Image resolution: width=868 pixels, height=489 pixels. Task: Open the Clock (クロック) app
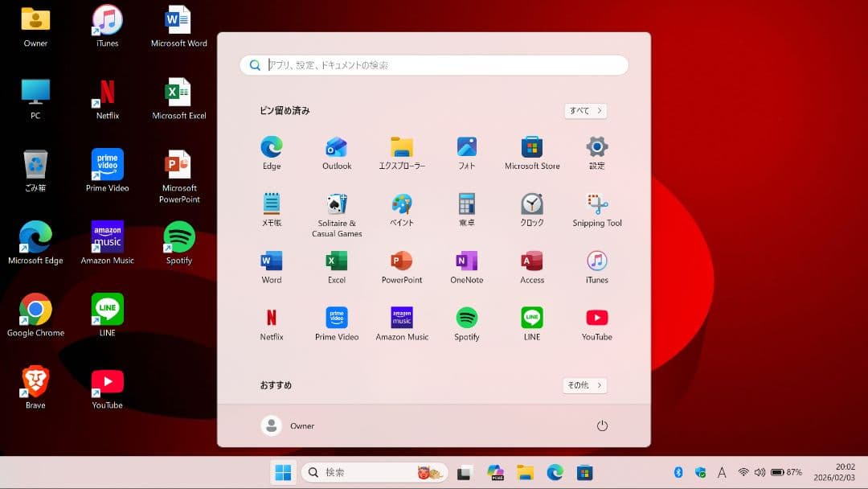click(x=531, y=209)
